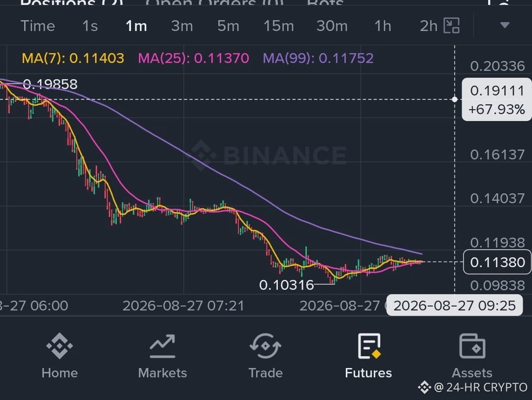This screenshot has height=400, width=532.
Task: Select the 15m interval
Action: point(279,26)
